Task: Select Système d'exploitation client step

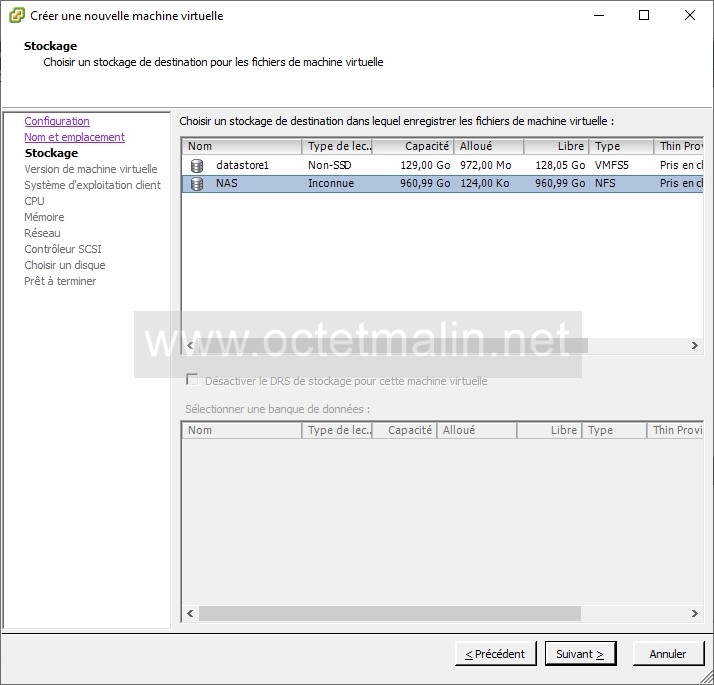Action: click(92, 185)
